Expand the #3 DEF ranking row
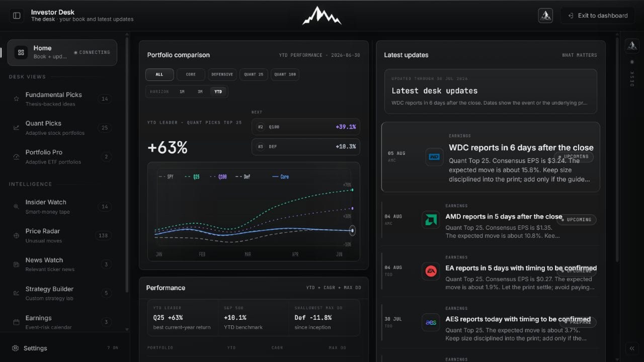Viewport: 644px width, 362px height. pyautogui.click(x=306, y=146)
